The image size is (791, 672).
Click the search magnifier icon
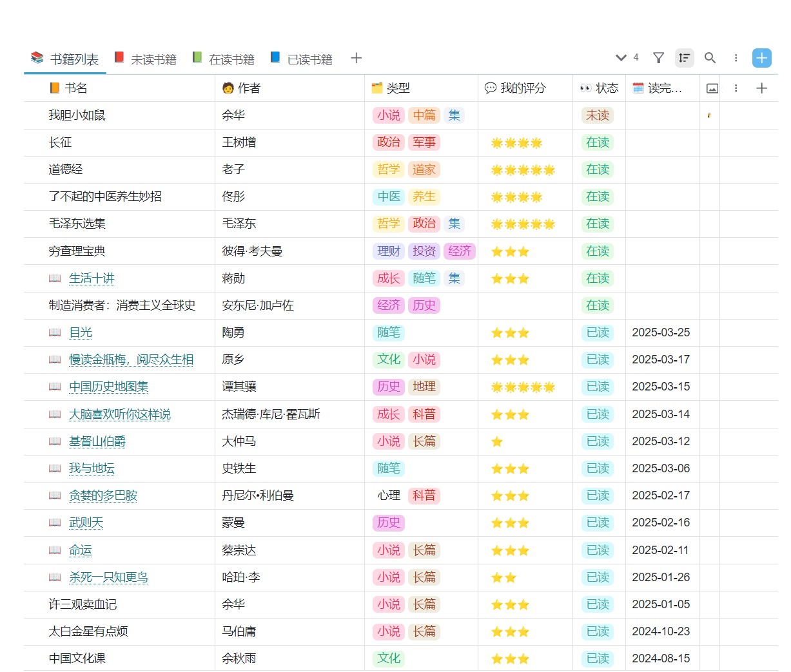(710, 57)
